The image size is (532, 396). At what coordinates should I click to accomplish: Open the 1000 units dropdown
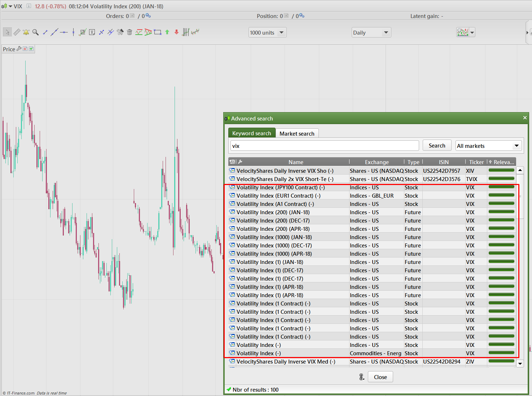268,32
